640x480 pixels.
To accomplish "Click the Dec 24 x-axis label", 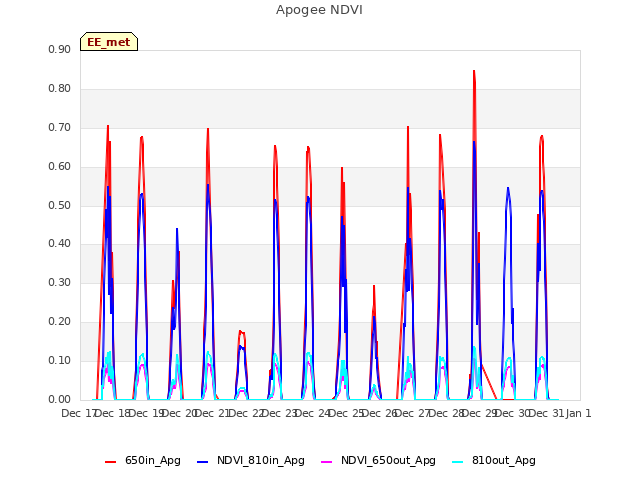I will click(x=311, y=413).
